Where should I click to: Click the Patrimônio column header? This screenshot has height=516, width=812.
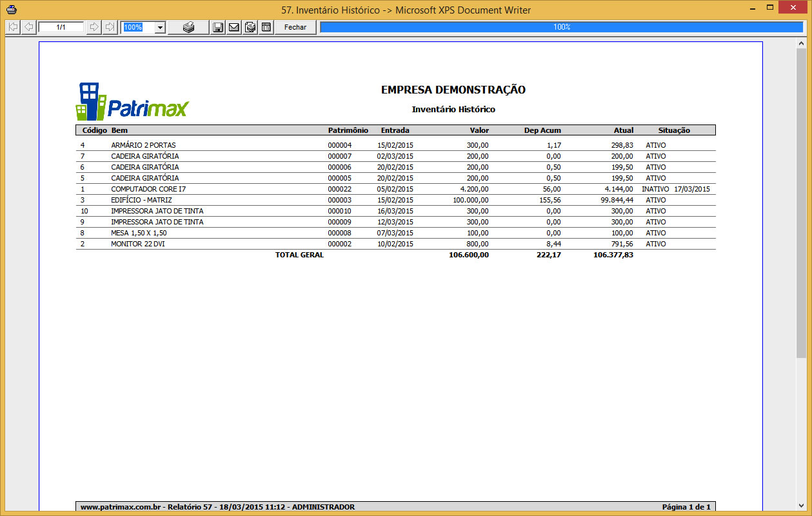click(x=348, y=130)
